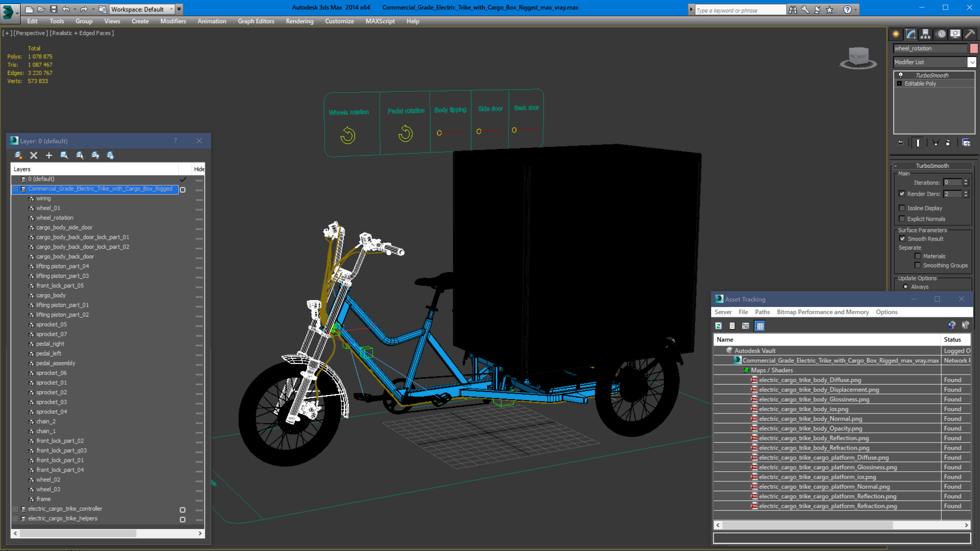Open the Hierarchy command panel tab
Screen dimensions: 980x551
click(925, 34)
